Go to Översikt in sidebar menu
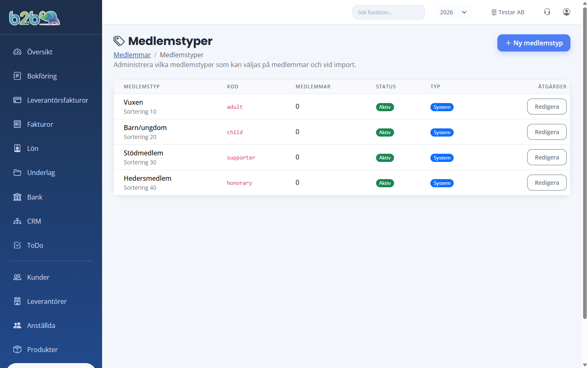588x368 pixels. tap(40, 52)
